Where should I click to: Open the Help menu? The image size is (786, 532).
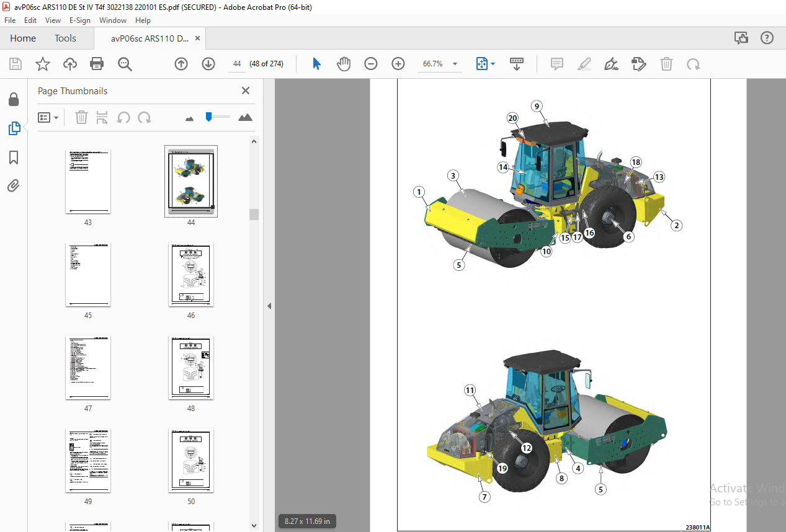pos(143,20)
